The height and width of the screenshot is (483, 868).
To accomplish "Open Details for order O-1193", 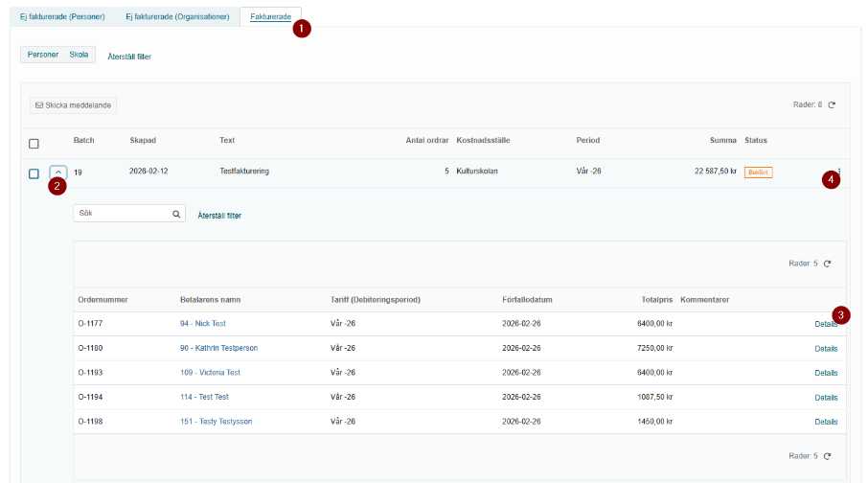I will 826,373.
